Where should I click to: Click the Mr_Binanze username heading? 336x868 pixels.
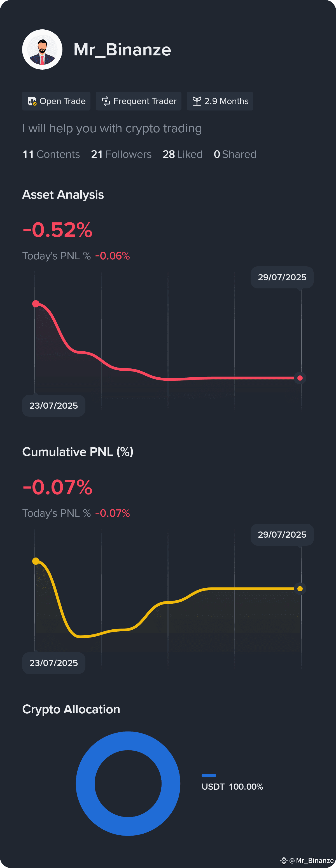click(x=122, y=50)
